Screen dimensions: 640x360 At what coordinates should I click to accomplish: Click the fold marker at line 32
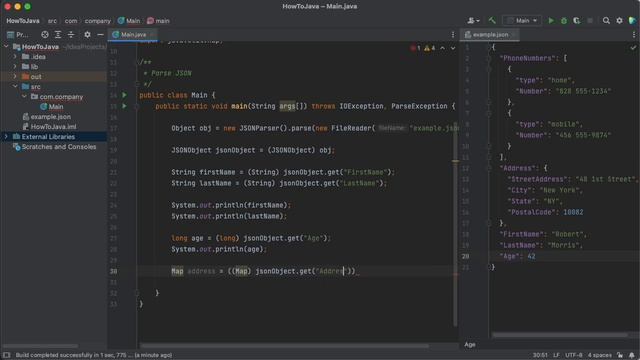click(137, 293)
